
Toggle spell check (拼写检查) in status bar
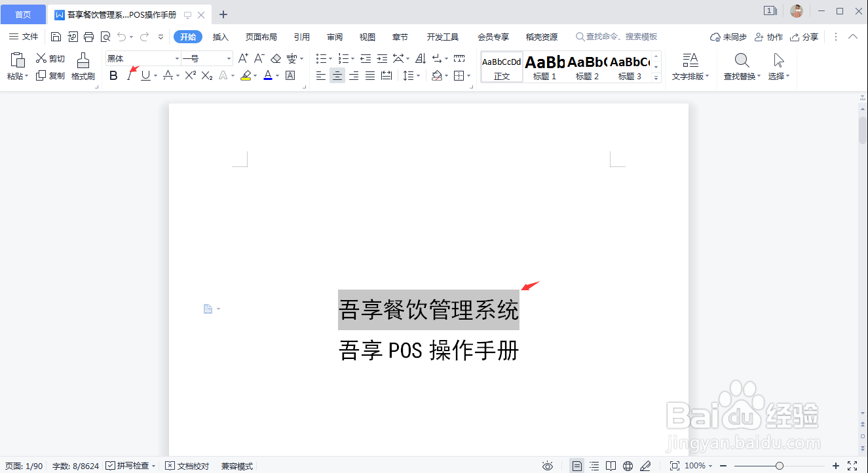130,466
